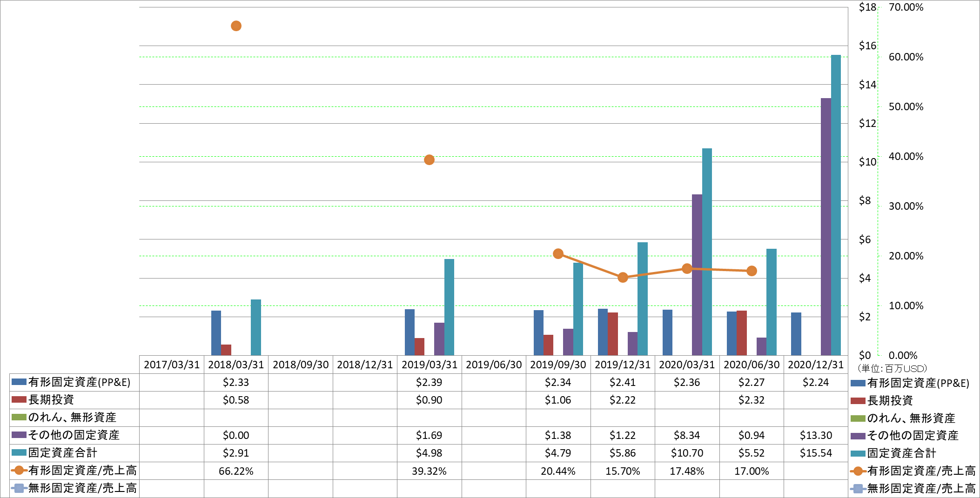Click the teal 固定資産合計 swatch in the right-side legend
980x498 pixels.
coord(858,453)
